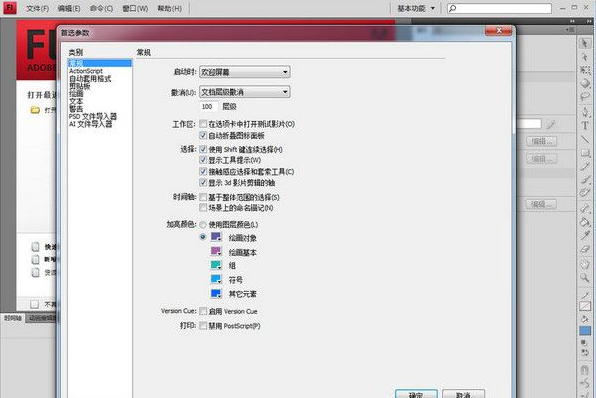Viewport: 596px width, 398px height.
Task: Select the Pen tool
Action: [x=585, y=112]
